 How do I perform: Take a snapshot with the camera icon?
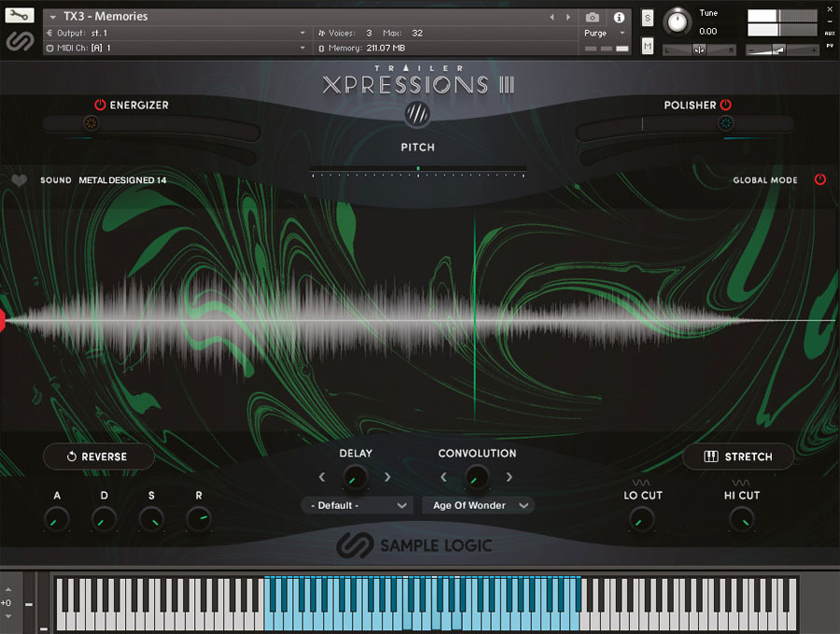coord(592,17)
